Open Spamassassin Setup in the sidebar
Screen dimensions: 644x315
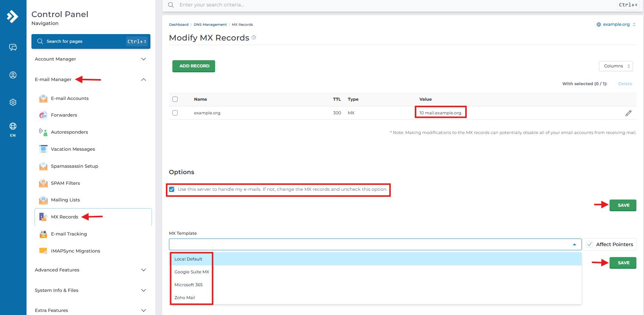click(x=74, y=166)
